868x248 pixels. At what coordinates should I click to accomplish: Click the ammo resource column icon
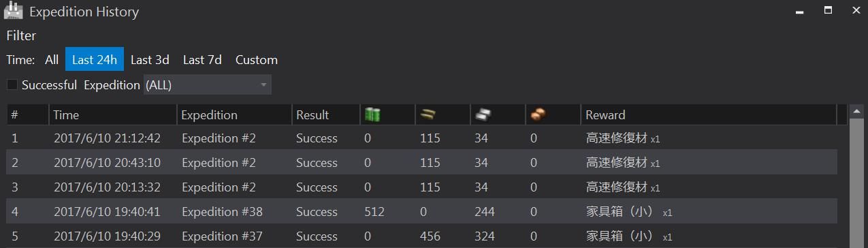[428, 114]
